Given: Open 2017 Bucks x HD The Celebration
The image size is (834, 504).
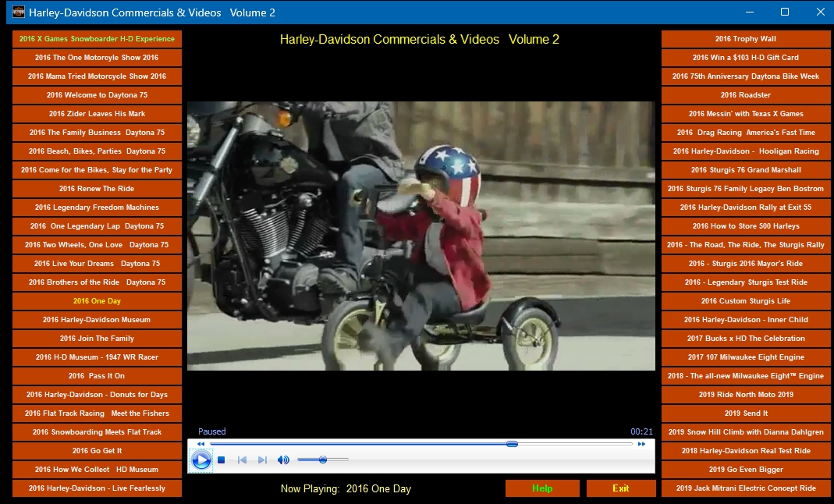Looking at the screenshot, I should click(746, 338).
